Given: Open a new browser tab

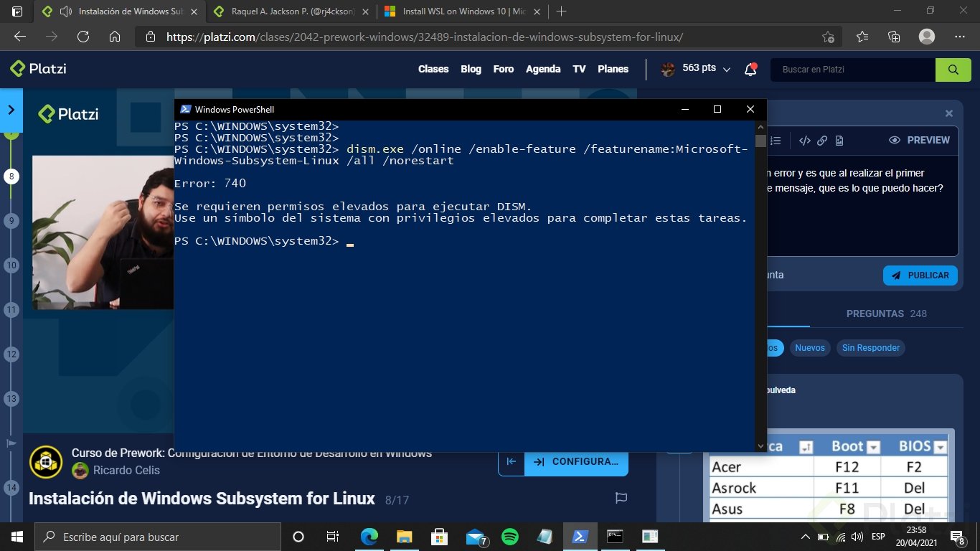Looking at the screenshot, I should [562, 11].
